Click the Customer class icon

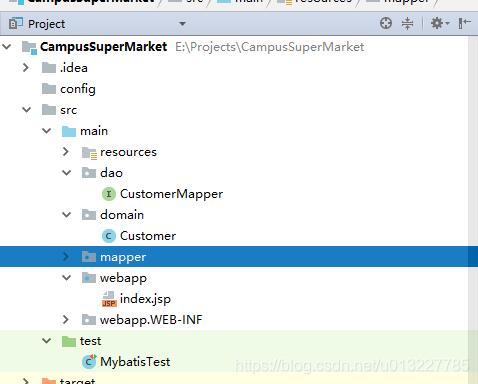pyautogui.click(x=108, y=236)
